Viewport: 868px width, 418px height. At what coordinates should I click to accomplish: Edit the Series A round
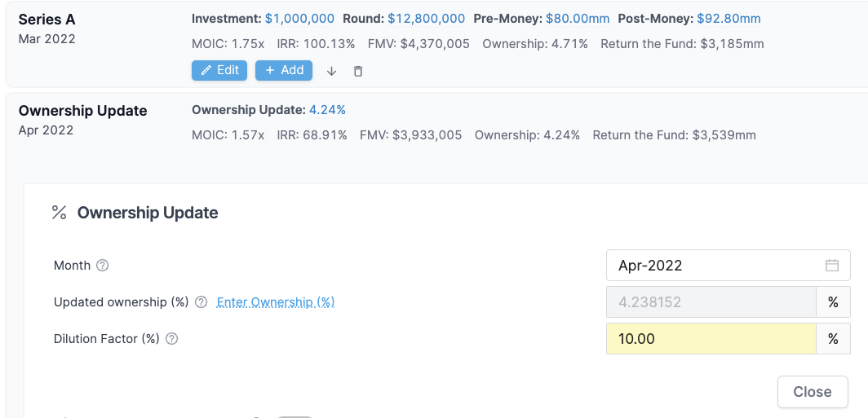pyautogui.click(x=219, y=71)
